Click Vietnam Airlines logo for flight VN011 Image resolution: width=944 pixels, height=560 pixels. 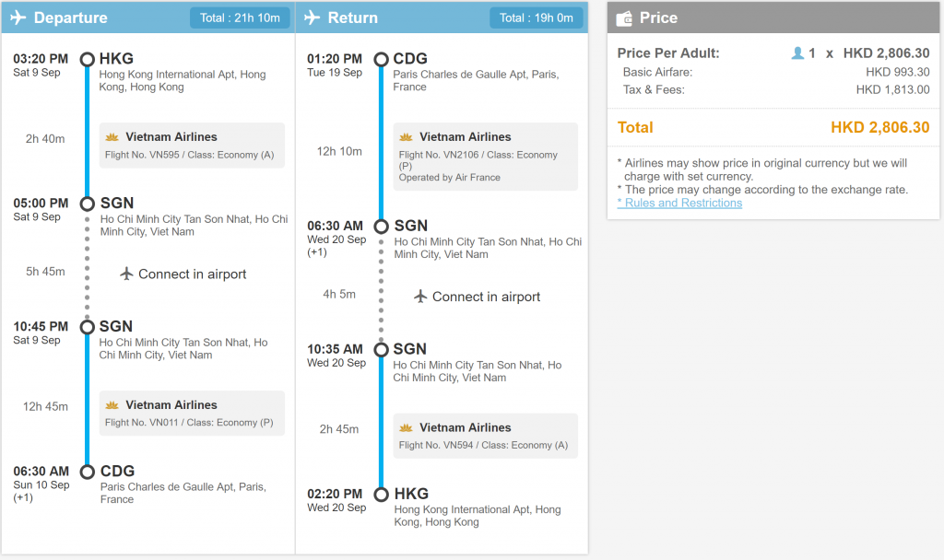pyautogui.click(x=112, y=405)
